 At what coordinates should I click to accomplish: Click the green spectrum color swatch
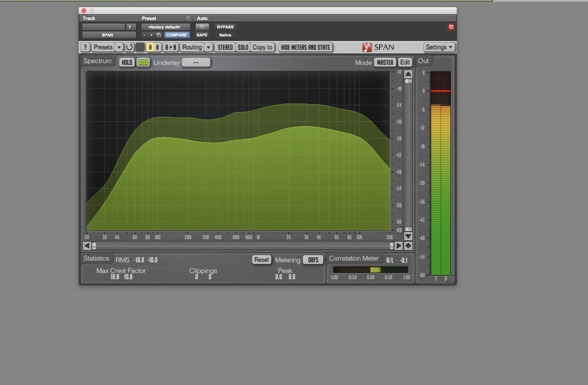(143, 62)
